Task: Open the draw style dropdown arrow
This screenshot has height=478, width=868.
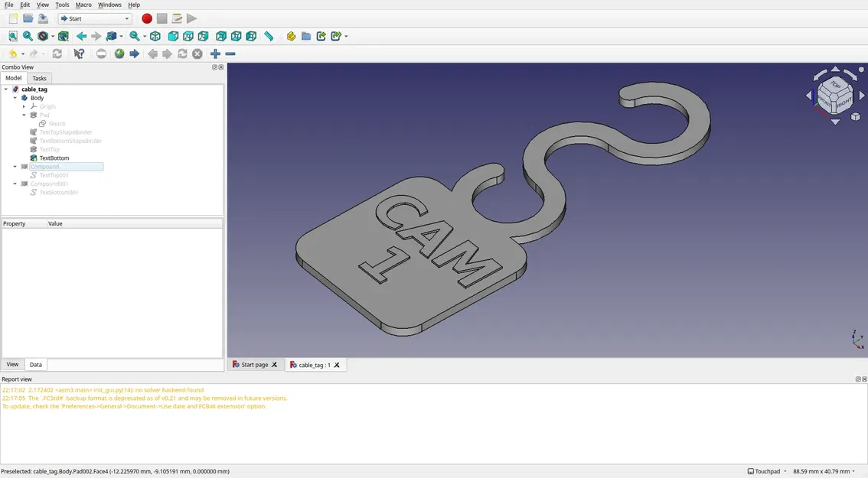Action: click(x=52, y=36)
